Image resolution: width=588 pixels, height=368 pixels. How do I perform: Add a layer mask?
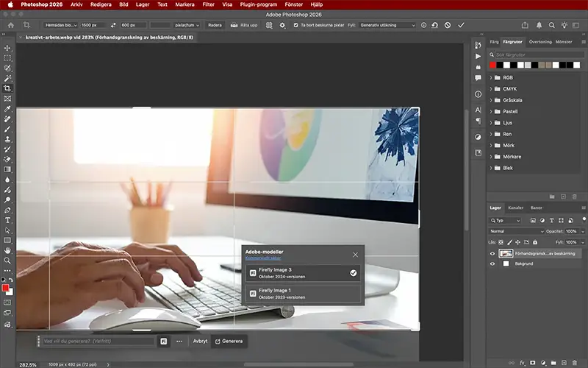[532, 363]
